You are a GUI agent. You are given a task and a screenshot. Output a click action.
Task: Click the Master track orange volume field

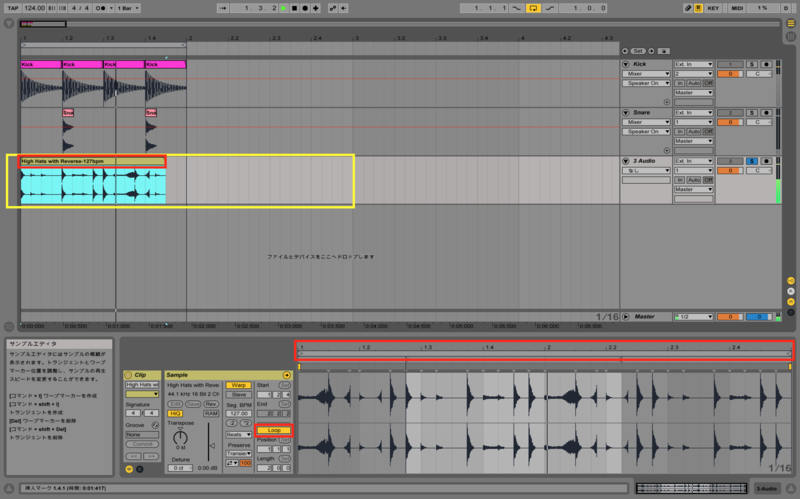coord(730,317)
